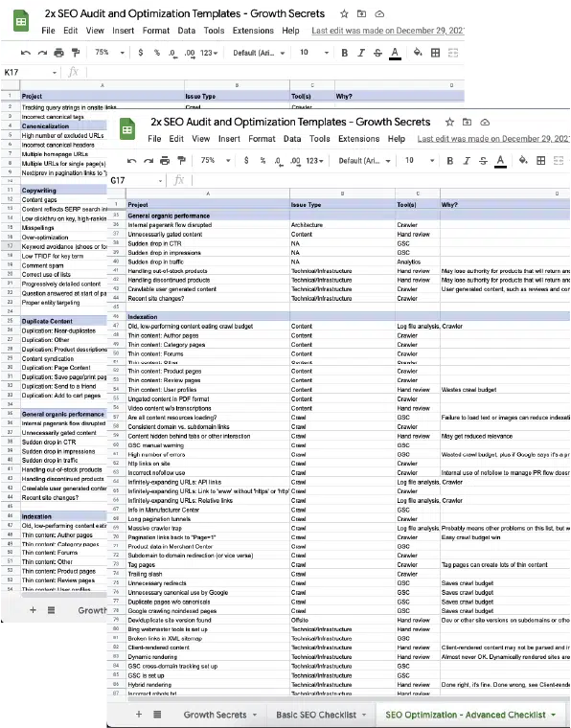Format as currency in the back window
Image resolution: width=571 pixels, height=728 pixels.
(x=141, y=53)
